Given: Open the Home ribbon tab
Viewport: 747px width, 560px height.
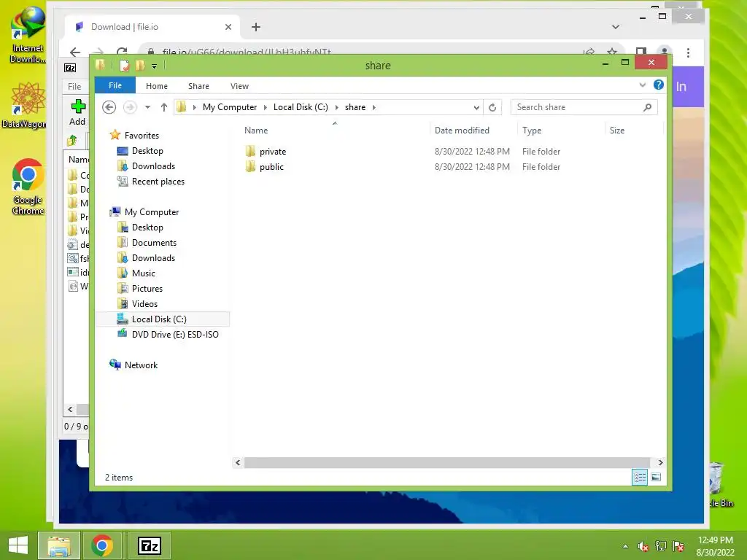Looking at the screenshot, I should coord(157,86).
